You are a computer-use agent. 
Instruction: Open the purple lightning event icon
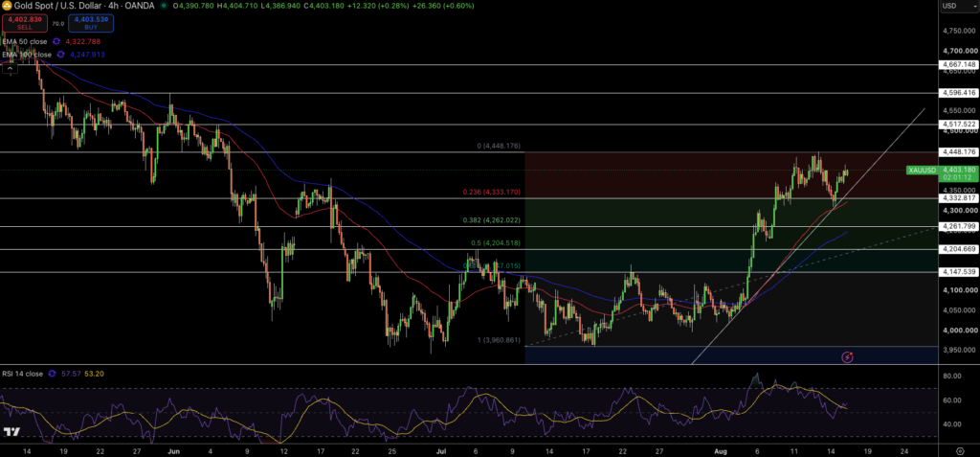pyautogui.click(x=848, y=357)
